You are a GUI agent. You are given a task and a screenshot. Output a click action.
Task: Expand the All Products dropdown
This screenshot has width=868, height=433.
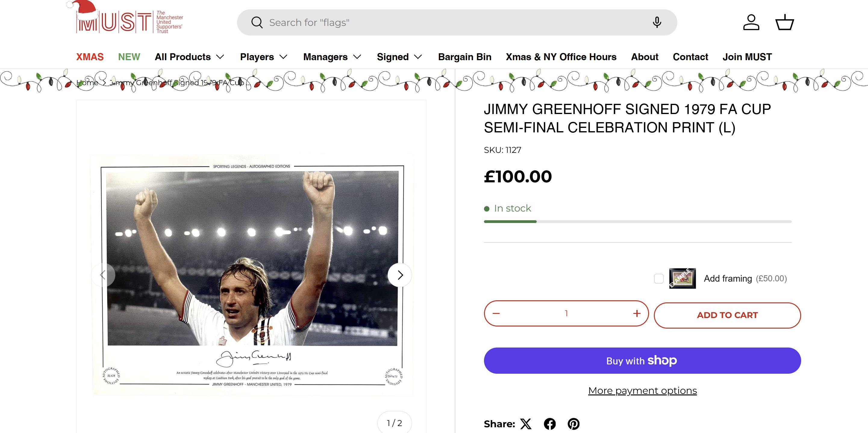189,57
